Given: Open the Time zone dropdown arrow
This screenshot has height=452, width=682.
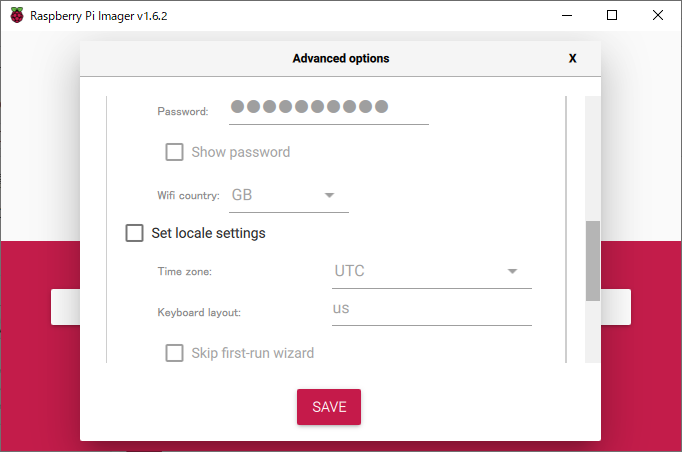Looking at the screenshot, I should (512, 271).
